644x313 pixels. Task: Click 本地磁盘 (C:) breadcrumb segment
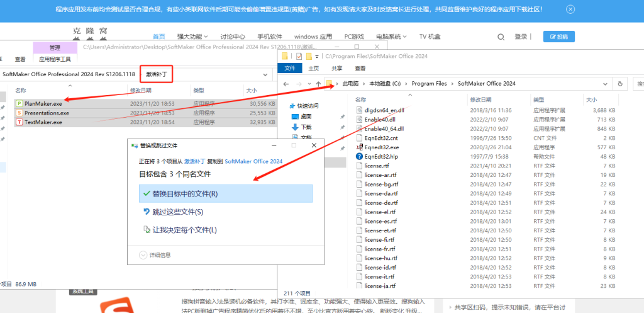(385, 84)
